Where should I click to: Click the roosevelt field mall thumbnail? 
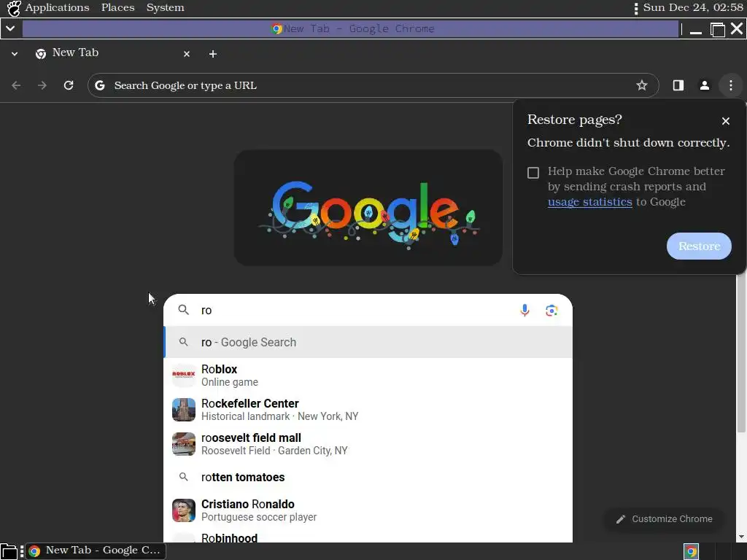click(x=183, y=444)
